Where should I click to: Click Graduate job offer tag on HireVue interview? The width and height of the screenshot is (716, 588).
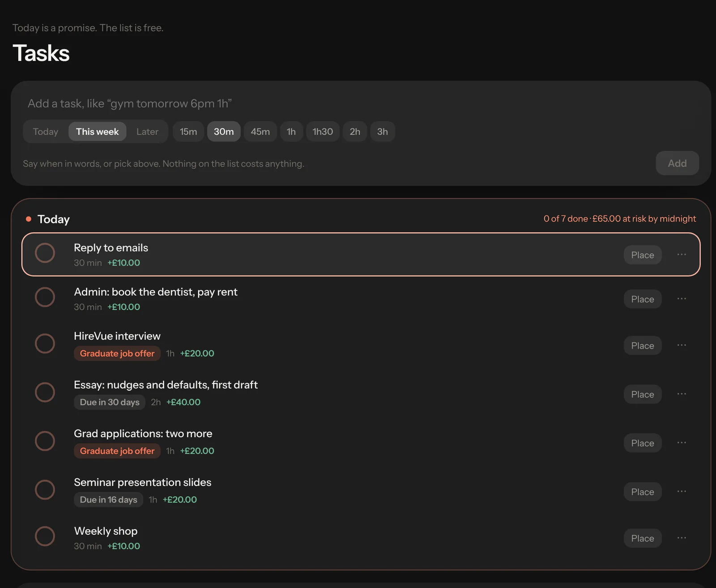[117, 354]
